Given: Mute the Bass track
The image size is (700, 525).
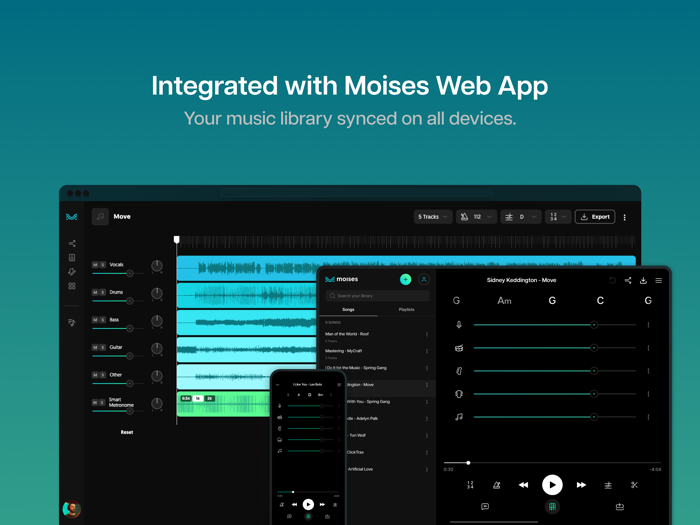Looking at the screenshot, I should click(95, 320).
